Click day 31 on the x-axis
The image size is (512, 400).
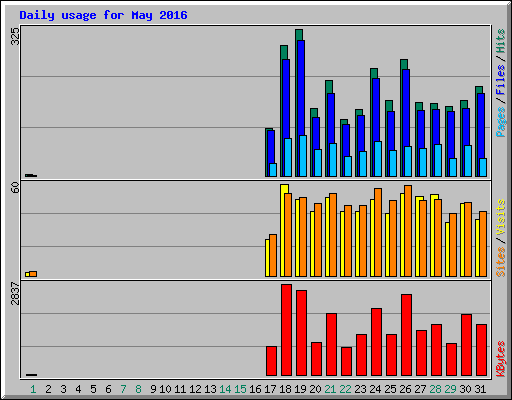[480, 389]
